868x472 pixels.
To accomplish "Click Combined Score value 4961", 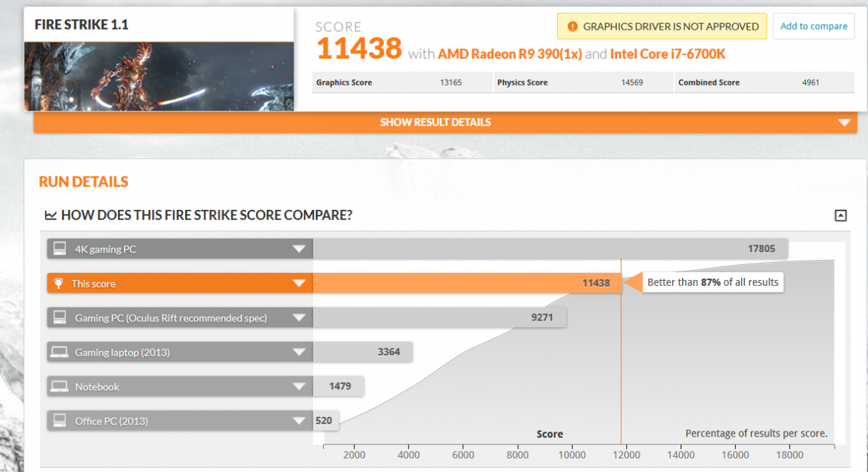I will [811, 83].
